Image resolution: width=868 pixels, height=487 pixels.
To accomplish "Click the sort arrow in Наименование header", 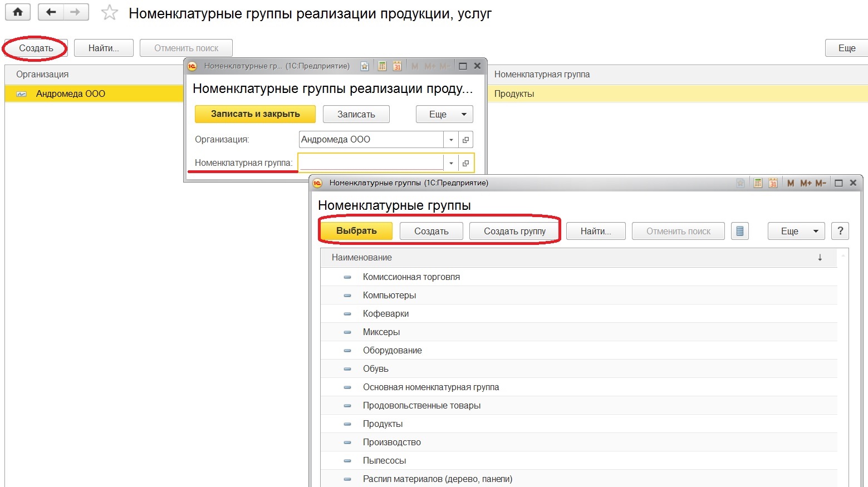I will 820,258.
